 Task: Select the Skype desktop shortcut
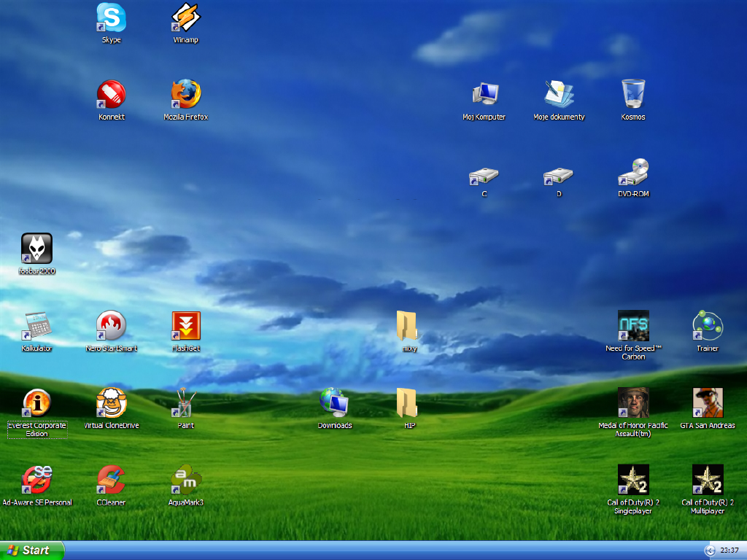pyautogui.click(x=111, y=17)
